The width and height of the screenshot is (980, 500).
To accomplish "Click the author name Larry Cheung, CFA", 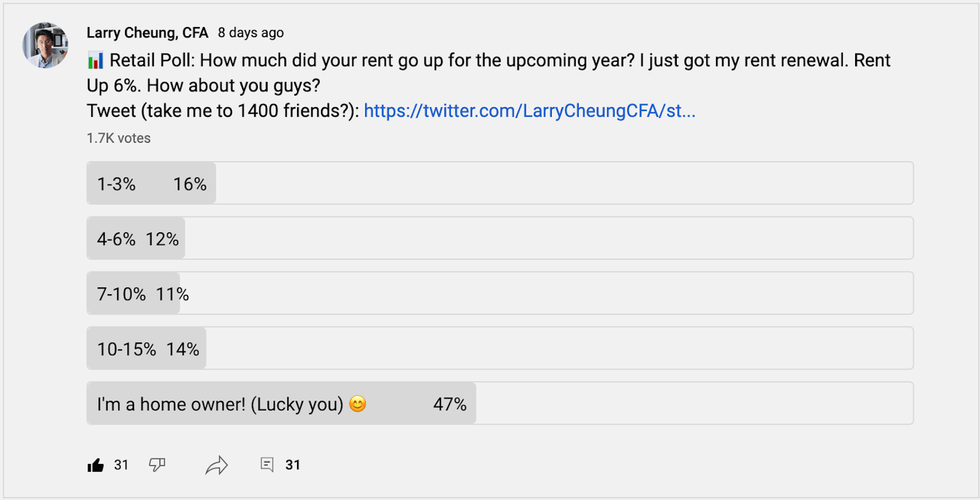I will 147,33.
